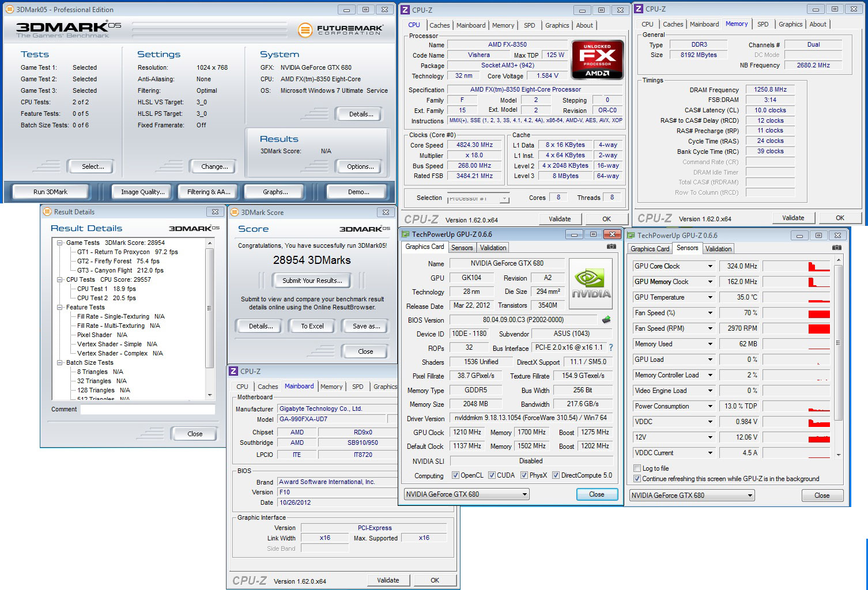Export the score with To Excel button
The image size is (868, 590).
coord(312,326)
